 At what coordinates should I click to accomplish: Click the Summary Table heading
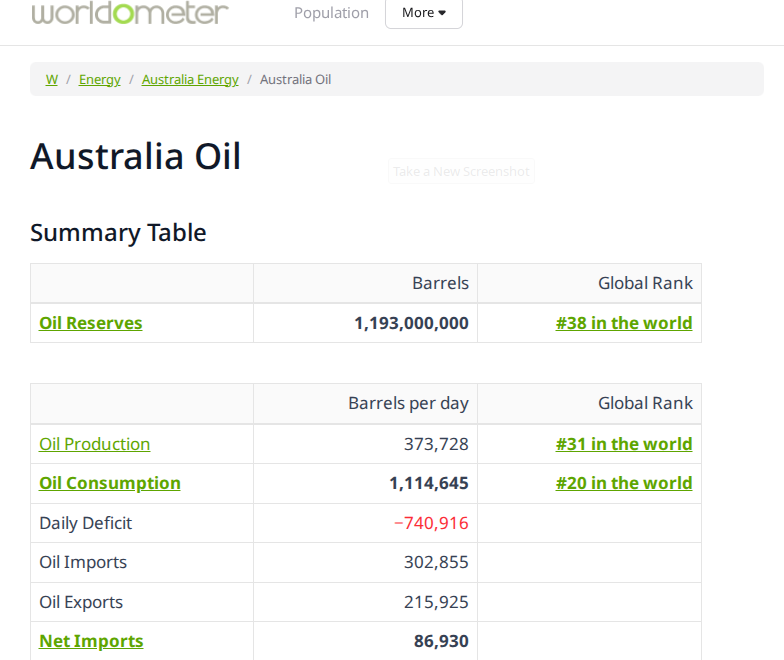(118, 233)
